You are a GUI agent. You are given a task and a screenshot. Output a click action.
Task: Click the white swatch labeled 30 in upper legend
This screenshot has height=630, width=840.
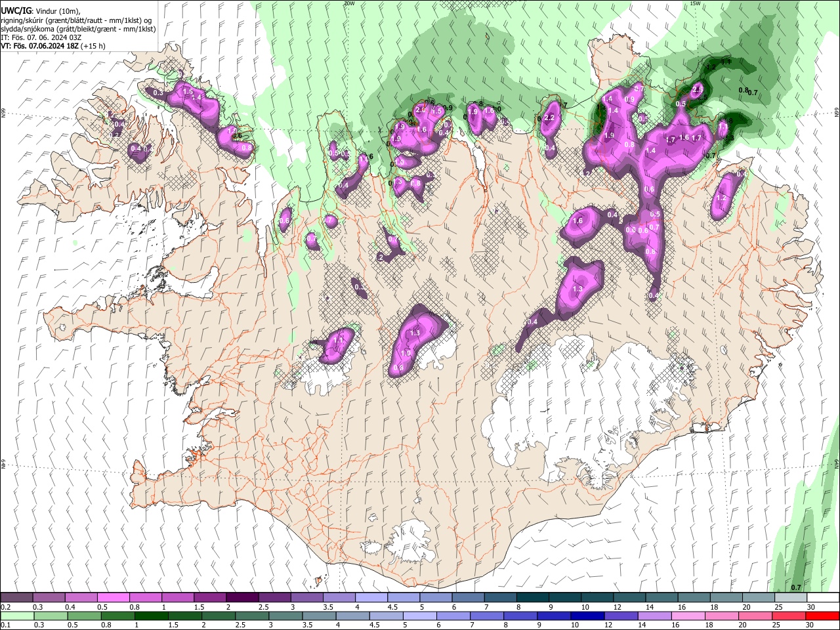click(x=822, y=597)
